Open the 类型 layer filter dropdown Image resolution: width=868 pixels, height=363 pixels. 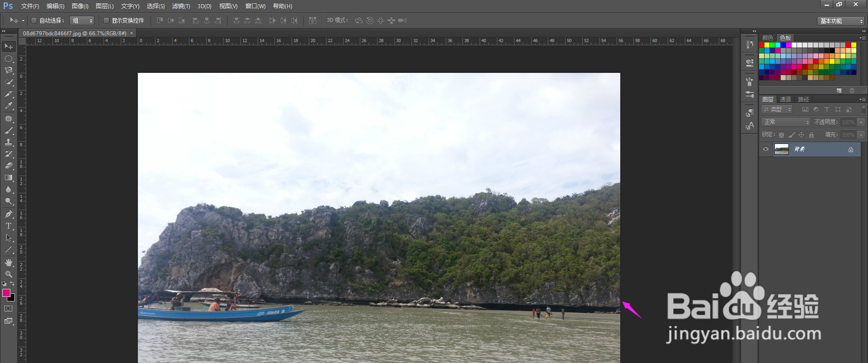pos(777,110)
